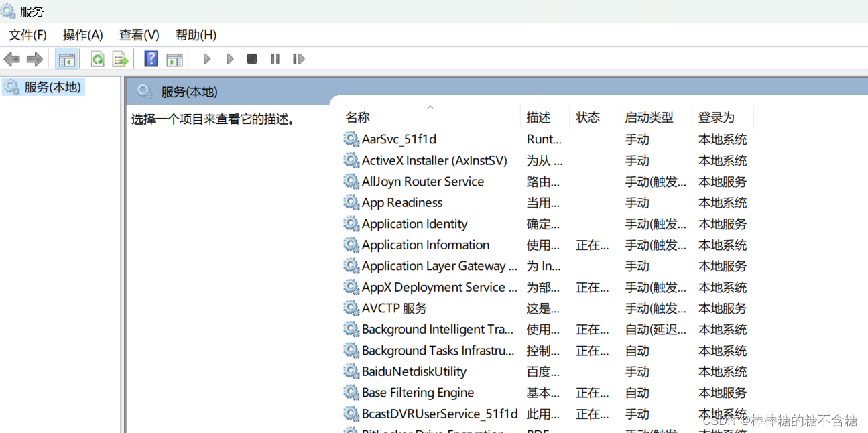
Task: Click the 百度... description of BaiduNetdiskUtility
Action: (x=543, y=371)
